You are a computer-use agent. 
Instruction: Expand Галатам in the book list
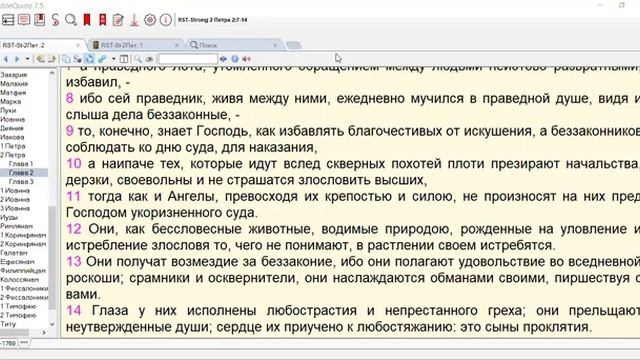coord(14,253)
